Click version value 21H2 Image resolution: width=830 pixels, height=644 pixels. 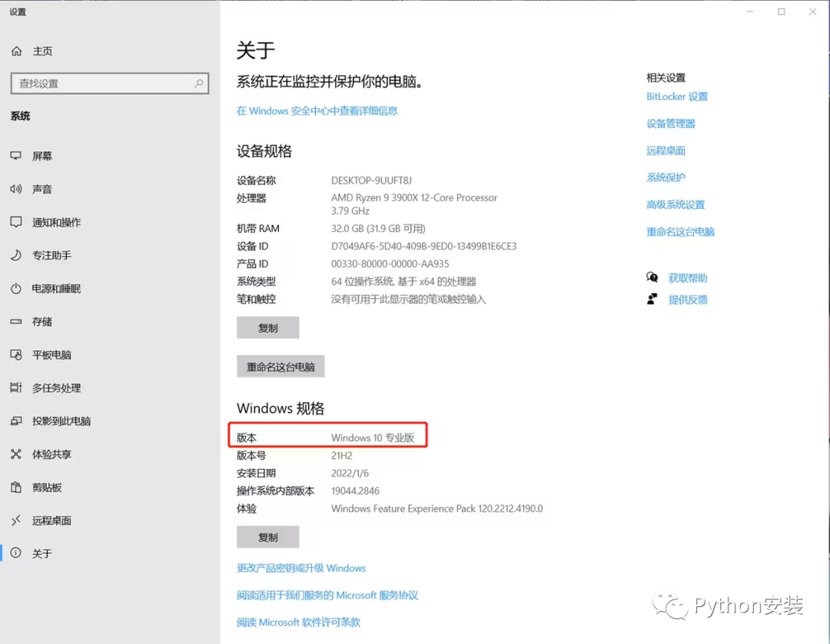[341, 455]
